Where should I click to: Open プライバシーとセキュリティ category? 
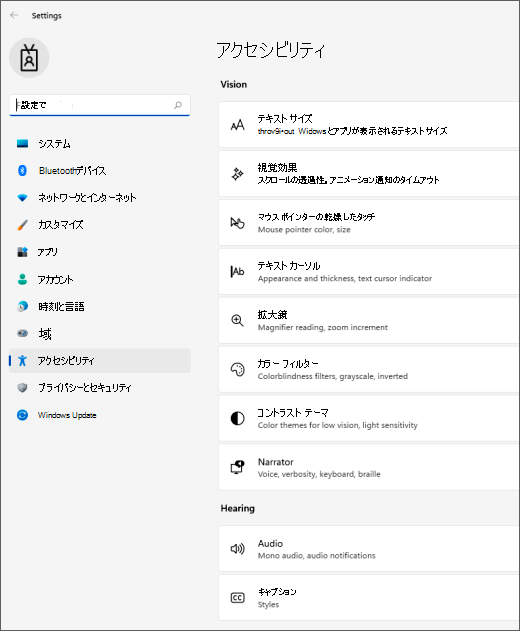click(x=99, y=388)
